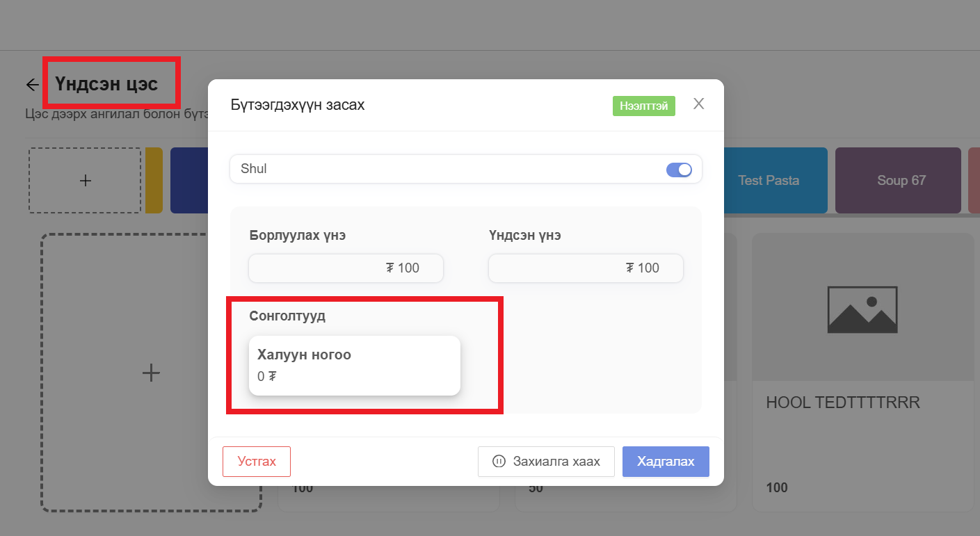The width and height of the screenshot is (980, 536).
Task: Click the Үндсэн үнэ price input
Action: tap(586, 268)
